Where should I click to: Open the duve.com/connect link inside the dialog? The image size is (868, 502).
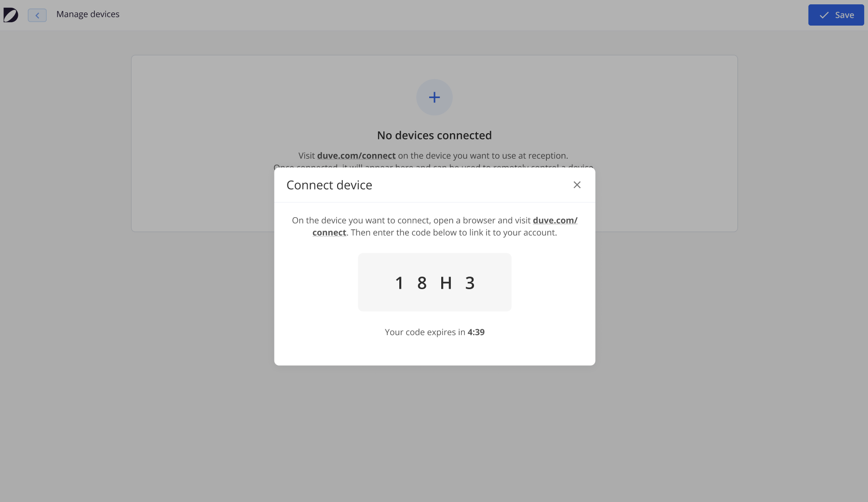coord(555,220)
